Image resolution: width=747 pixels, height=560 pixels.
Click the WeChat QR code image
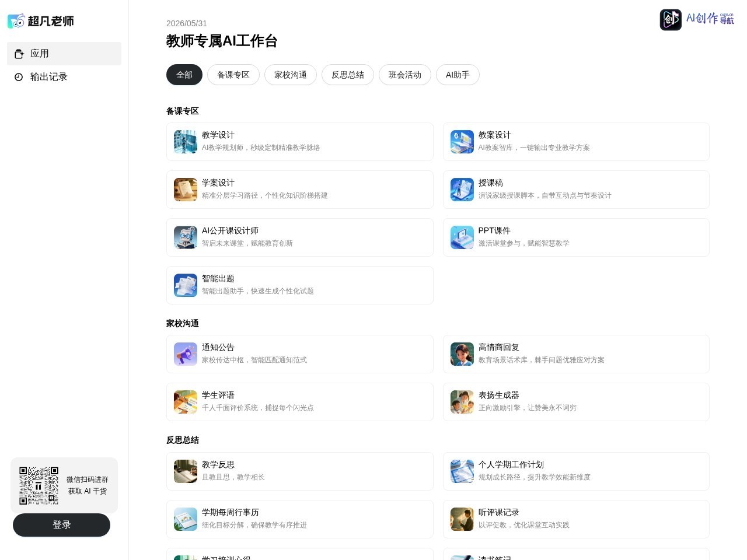coord(39,485)
